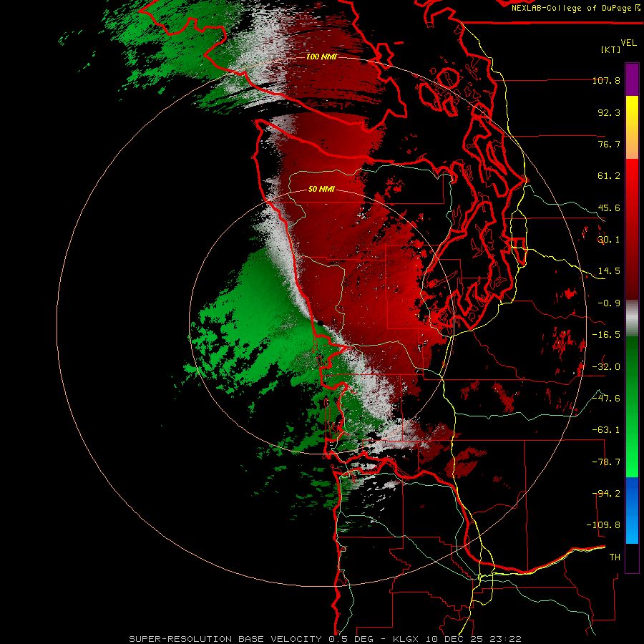644x644 pixels.
Task: Click the 61.2 value on velocity scale
Action: pos(609,176)
